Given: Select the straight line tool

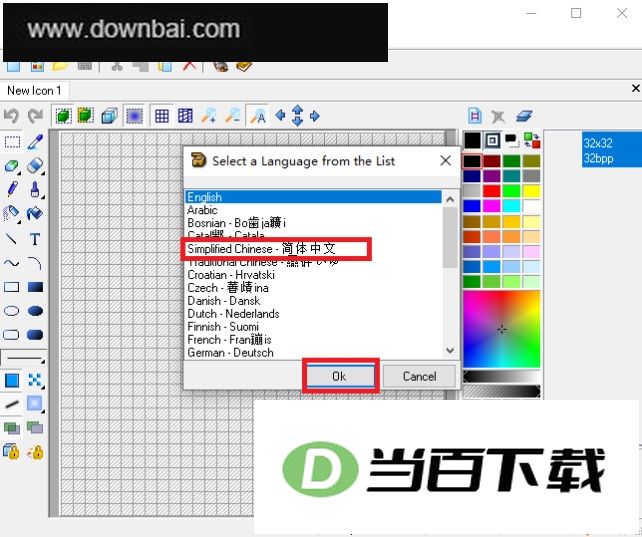Looking at the screenshot, I should click(12, 238).
